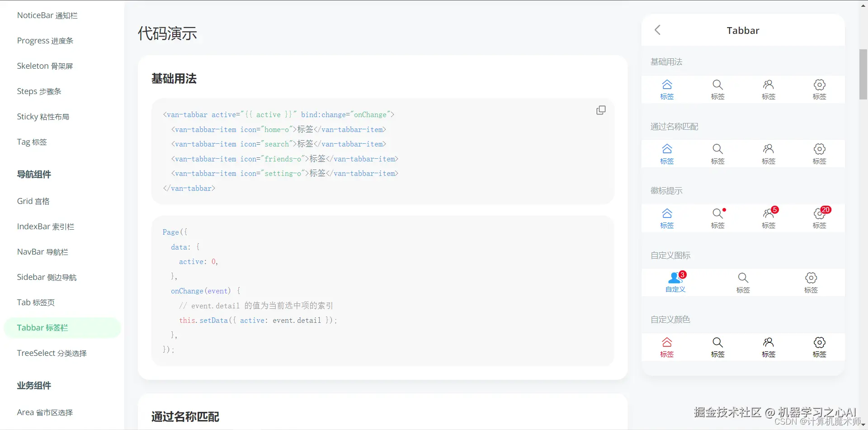The height and width of the screenshot is (430, 868).
Task: Go back using the Tabbar header arrow
Action: pos(657,30)
